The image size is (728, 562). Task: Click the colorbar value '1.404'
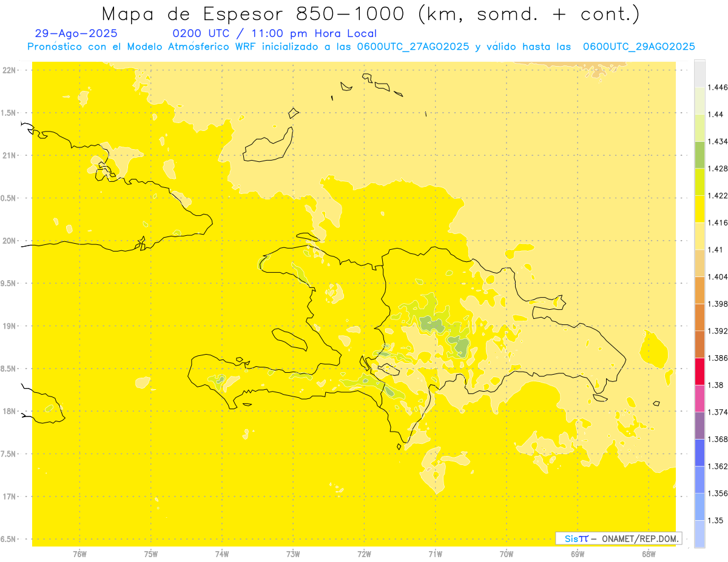pyautogui.click(x=718, y=277)
